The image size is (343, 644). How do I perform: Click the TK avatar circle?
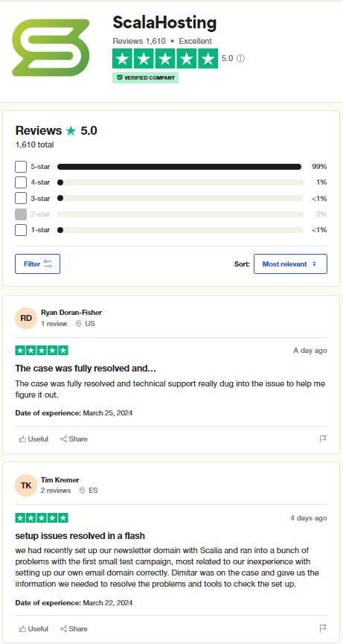[x=26, y=485]
